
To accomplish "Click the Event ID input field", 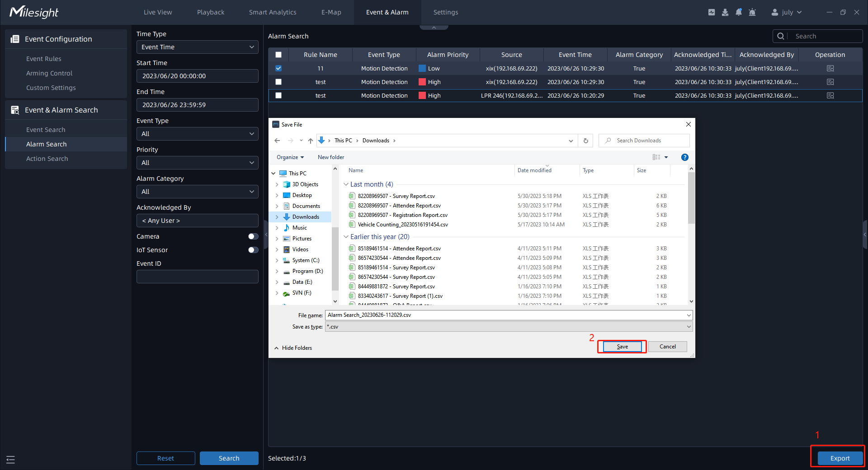I will click(x=197, y=277).
